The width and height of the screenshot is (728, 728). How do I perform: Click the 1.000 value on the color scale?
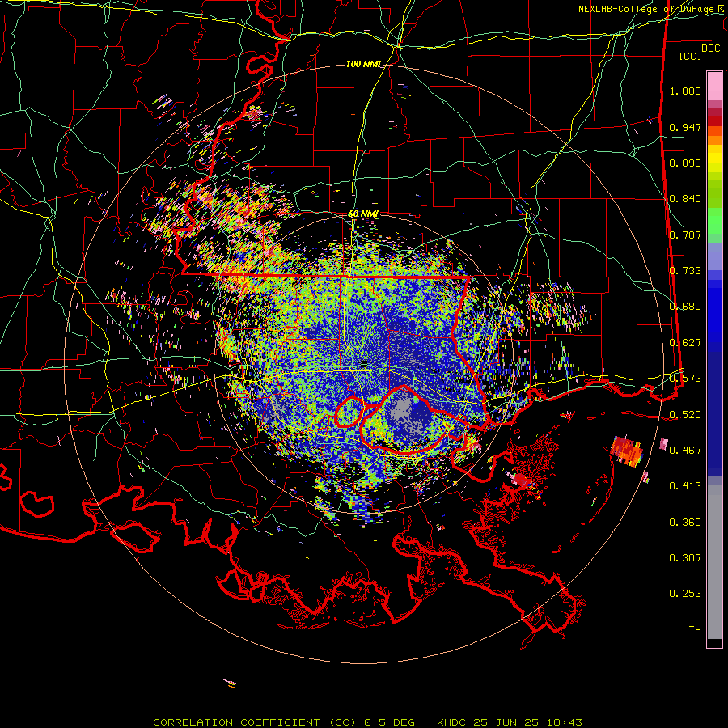click(685, 91)
